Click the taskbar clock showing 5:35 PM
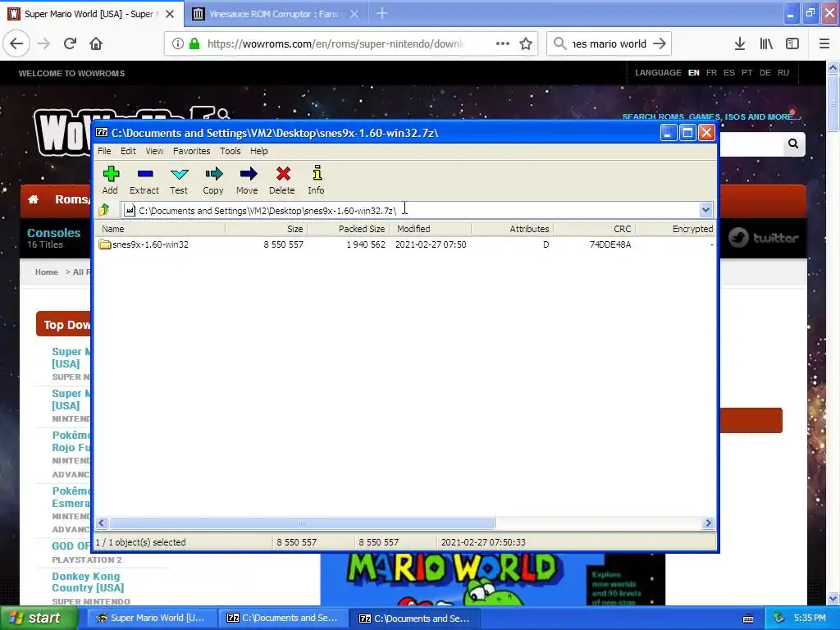 (x=810, y=619)
